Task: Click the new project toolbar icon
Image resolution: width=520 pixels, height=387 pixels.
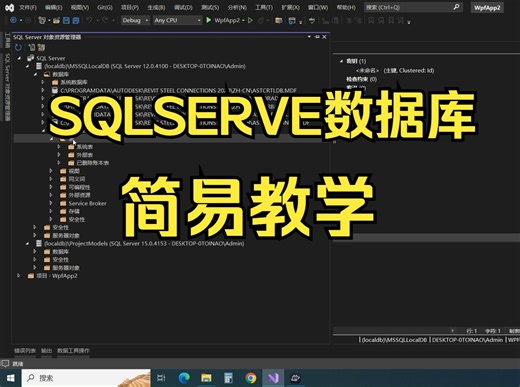Action: tap(42, 20)
